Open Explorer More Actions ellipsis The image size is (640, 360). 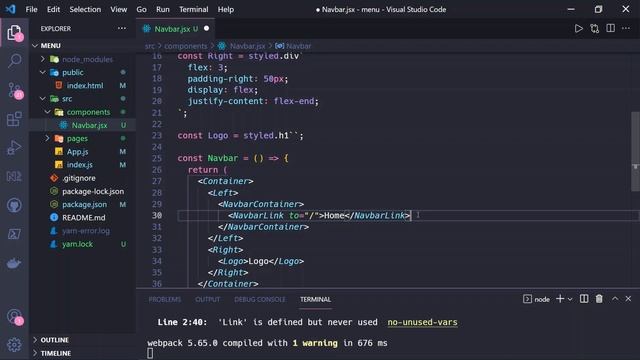[122, 29]
